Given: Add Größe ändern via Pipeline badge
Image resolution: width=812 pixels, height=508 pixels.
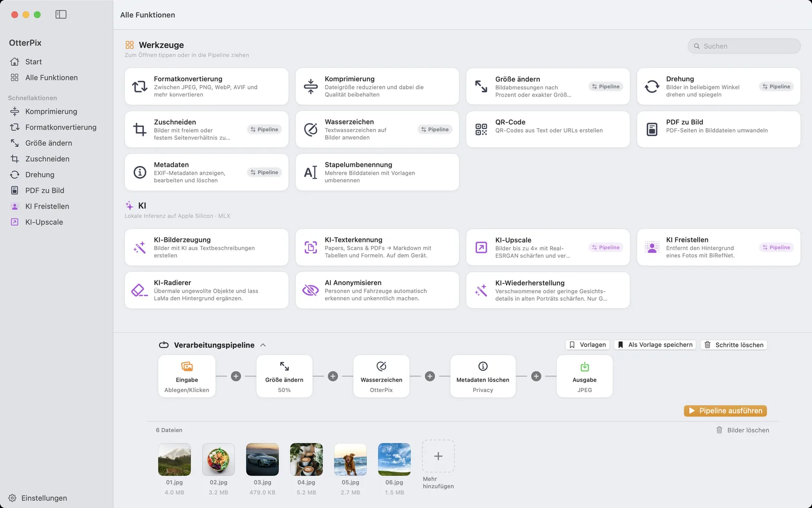Looking at the screenshot, I should coord(606,87).
